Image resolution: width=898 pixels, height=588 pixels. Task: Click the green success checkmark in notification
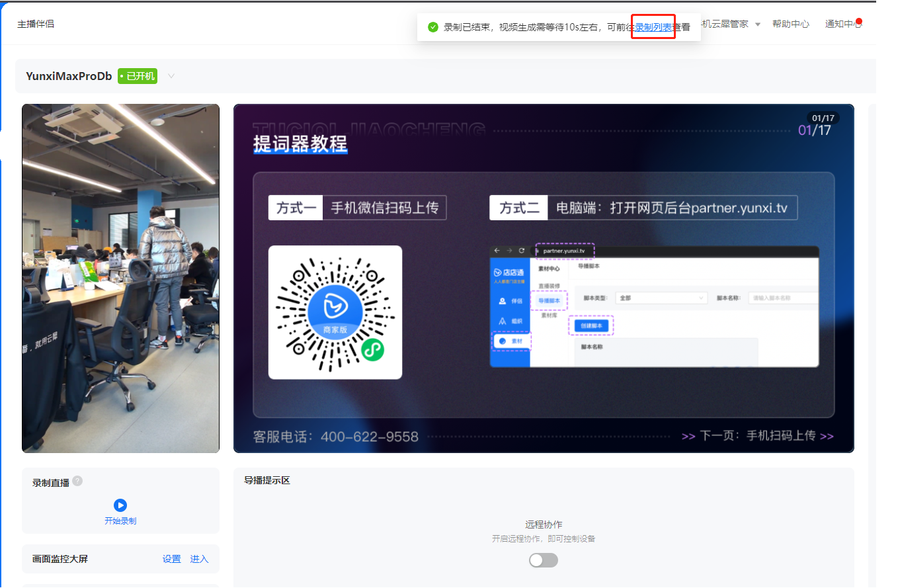(x=433, y=27)
